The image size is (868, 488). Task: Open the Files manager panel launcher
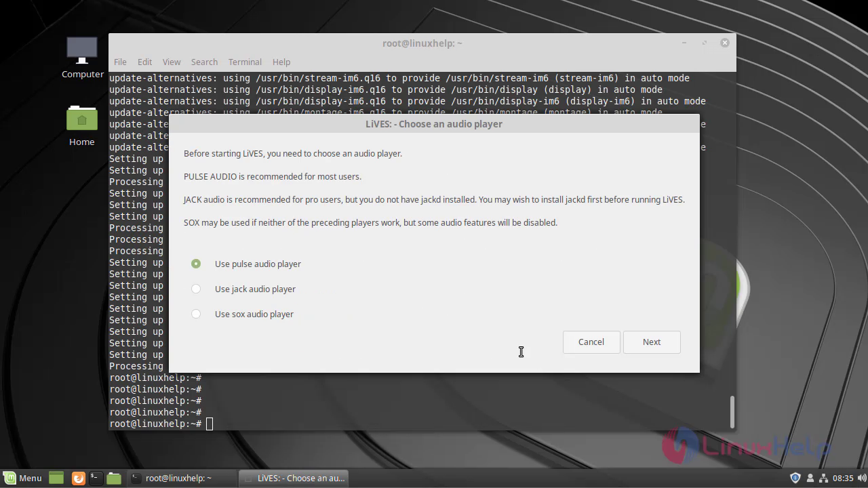coord(114,478)
